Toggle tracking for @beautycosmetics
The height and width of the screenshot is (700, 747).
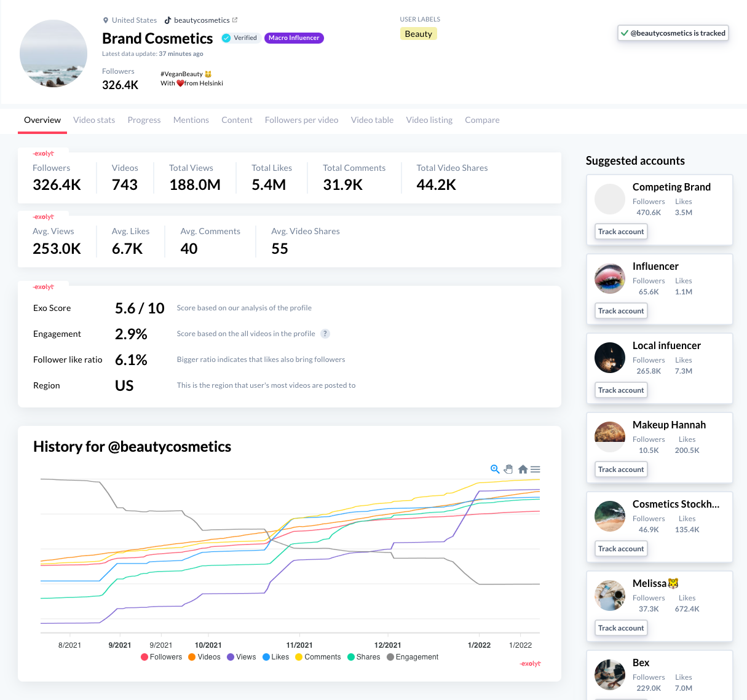click(673, 33)
